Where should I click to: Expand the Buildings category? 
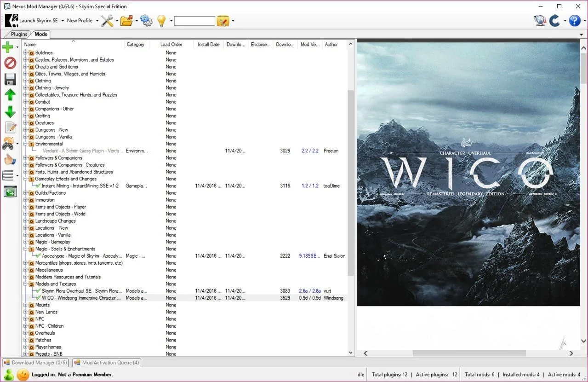coord(26,53)
